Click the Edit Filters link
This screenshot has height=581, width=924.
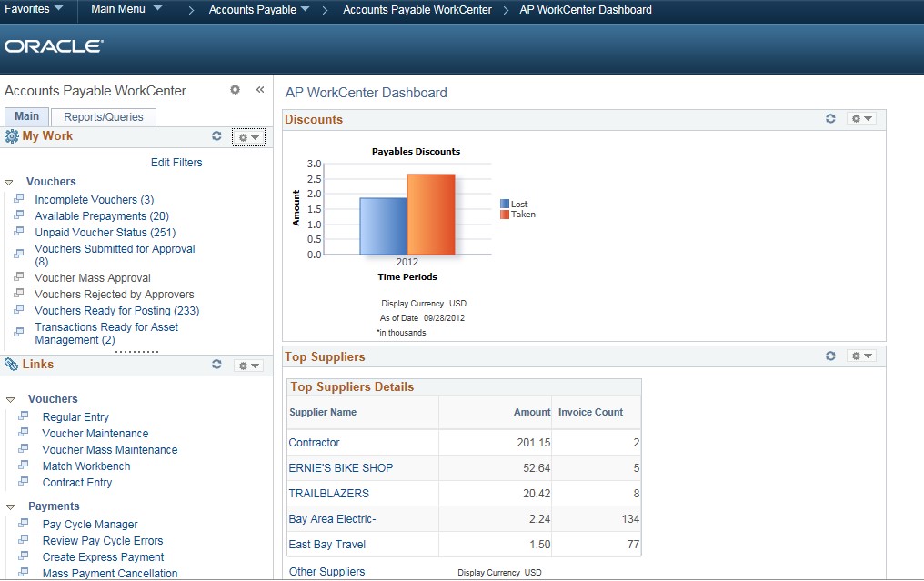[176, 163]
